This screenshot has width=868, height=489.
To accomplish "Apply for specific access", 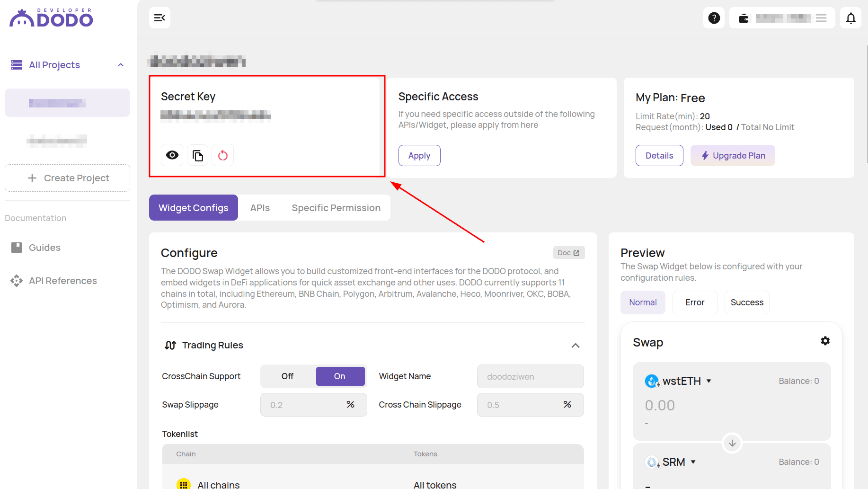I will click(419, 155).
